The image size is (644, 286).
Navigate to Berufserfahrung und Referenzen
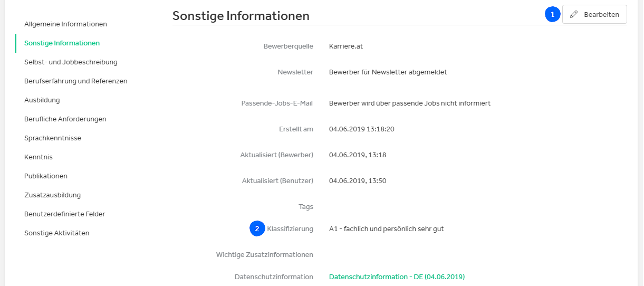(x=76, y=81)
